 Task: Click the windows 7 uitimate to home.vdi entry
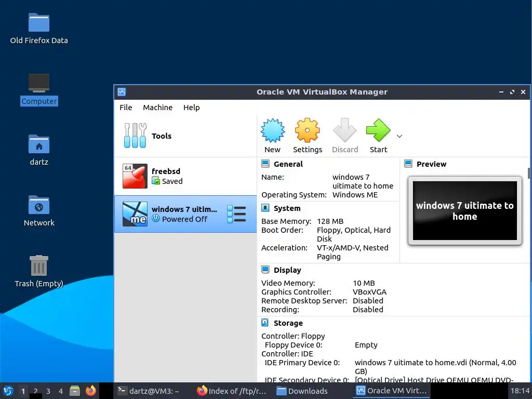pyautogui.click(x=435, y=367)
